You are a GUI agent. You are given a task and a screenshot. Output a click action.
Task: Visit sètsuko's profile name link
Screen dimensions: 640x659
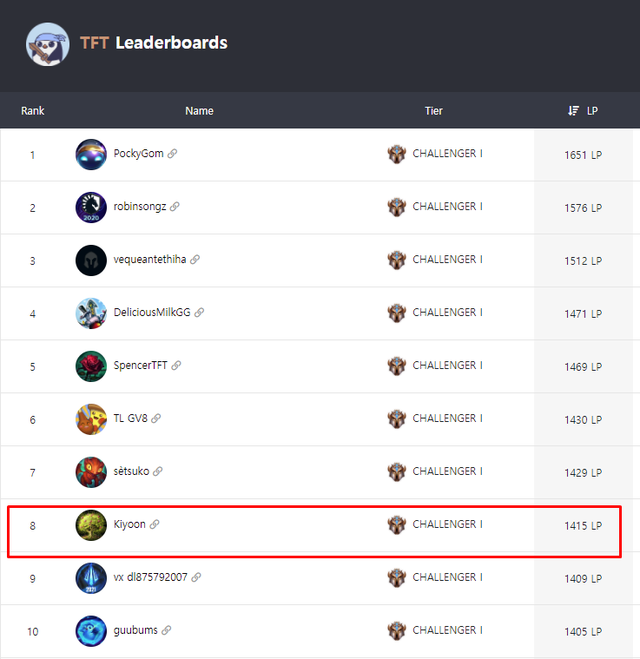(131, 471)
